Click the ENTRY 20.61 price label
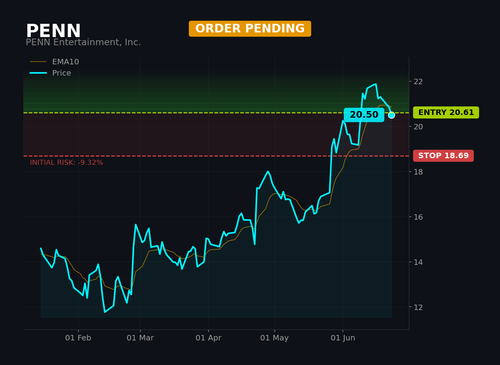Screen dimensions: 500x365 pos(446,112)
